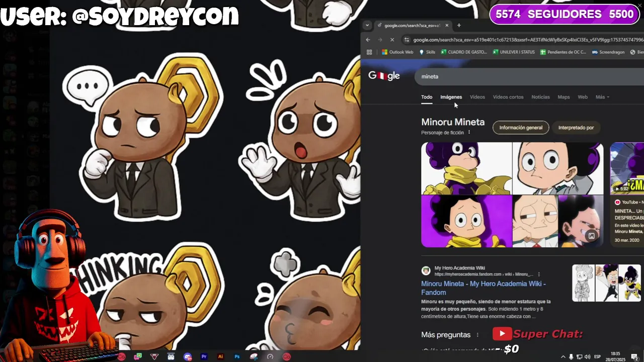Switch to the Web tab
Image resolution: width=644 pixels, height=362 pixels.
(583, 97)
